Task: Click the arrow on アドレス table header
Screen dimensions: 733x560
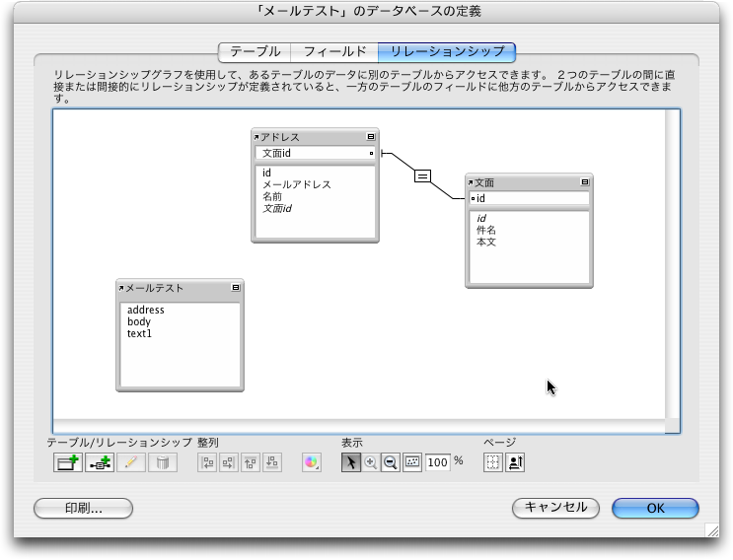Action: coord(257,137)
